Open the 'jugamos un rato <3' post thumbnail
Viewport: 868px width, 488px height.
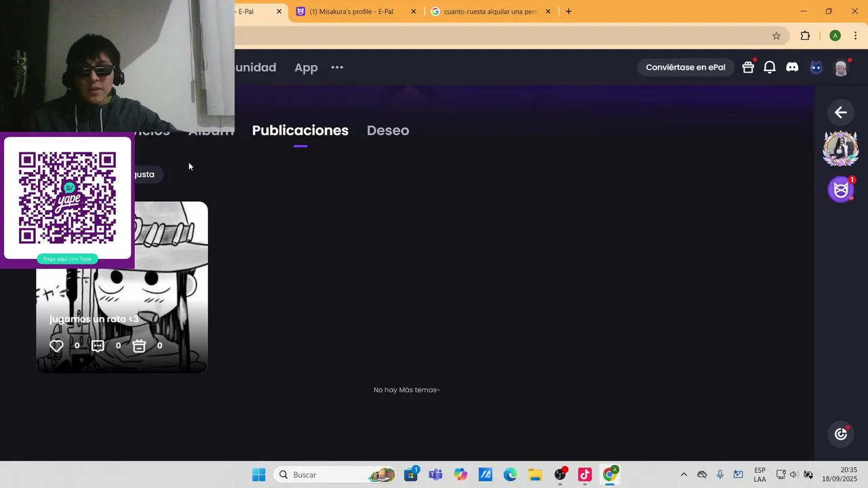[122, 287]
